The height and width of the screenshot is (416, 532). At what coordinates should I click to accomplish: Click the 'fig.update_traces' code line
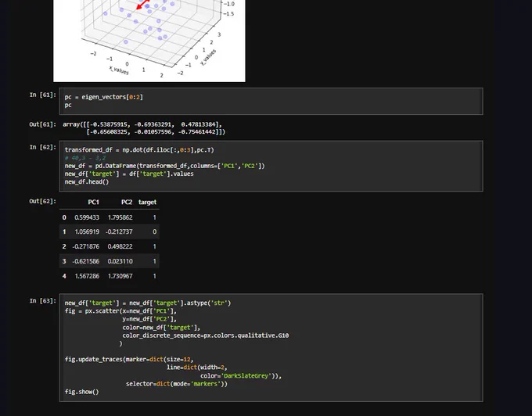point(129,360)
